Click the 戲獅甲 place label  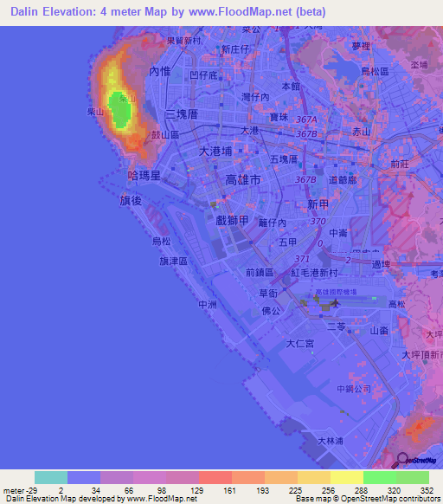click(232, 220)
